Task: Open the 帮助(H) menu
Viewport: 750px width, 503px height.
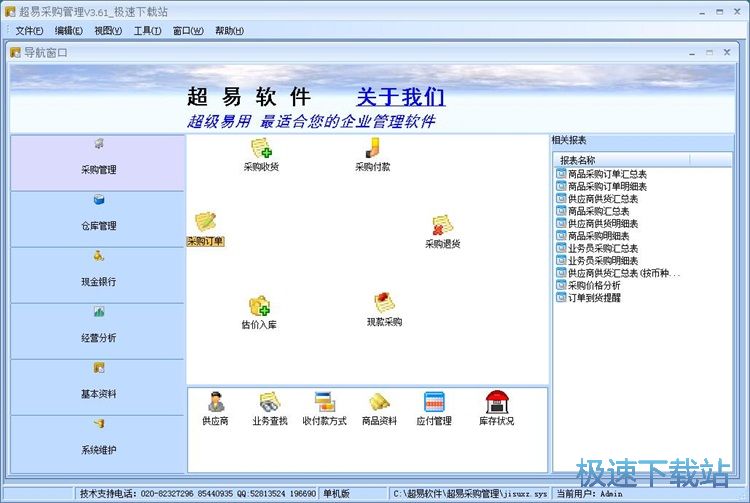Action: (229, 31)
